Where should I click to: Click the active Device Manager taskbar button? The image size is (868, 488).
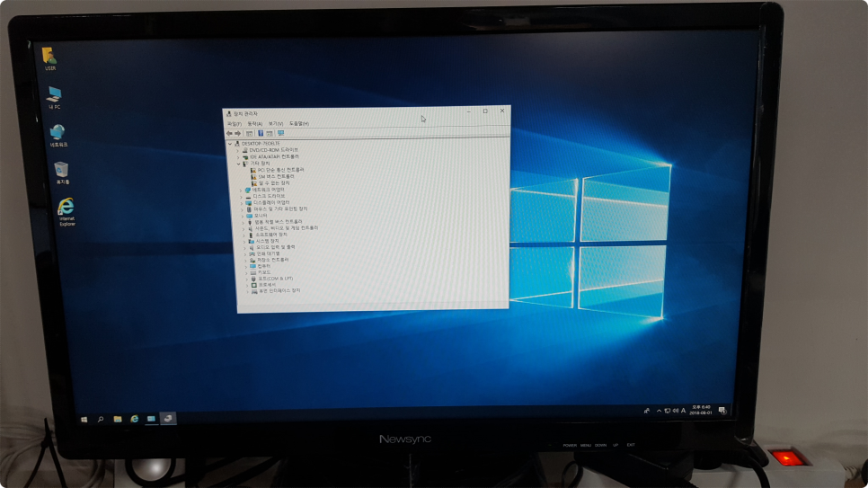click(168, 419)
